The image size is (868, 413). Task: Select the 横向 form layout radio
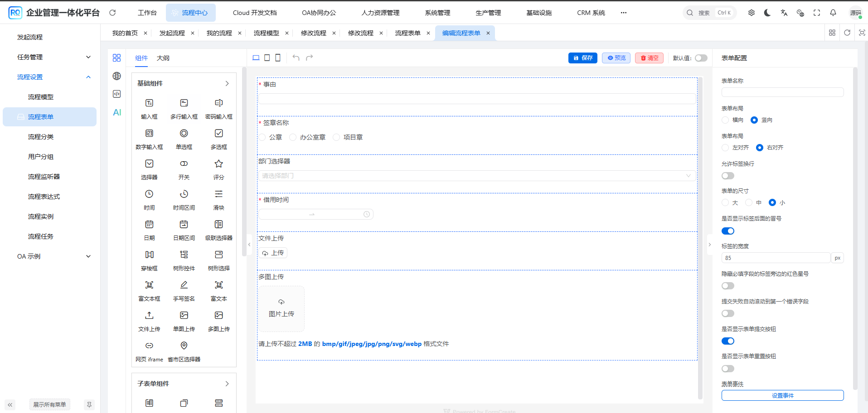(726, 120)
